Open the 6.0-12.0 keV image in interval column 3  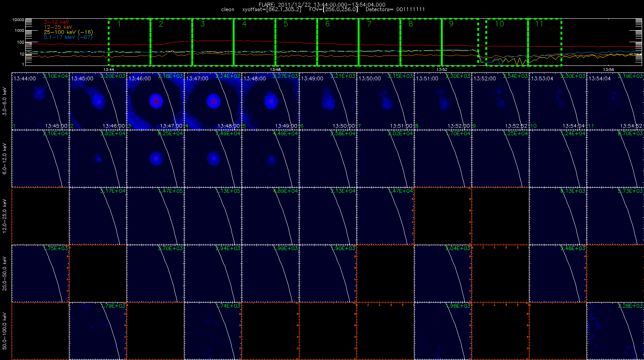[155, 159]
